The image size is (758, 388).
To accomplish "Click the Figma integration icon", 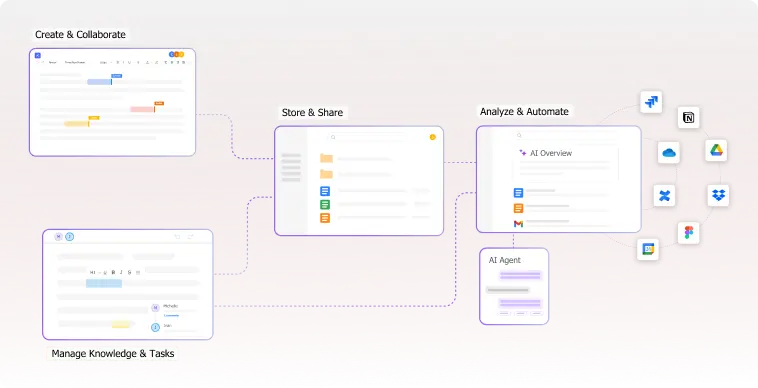I will 688,233.
